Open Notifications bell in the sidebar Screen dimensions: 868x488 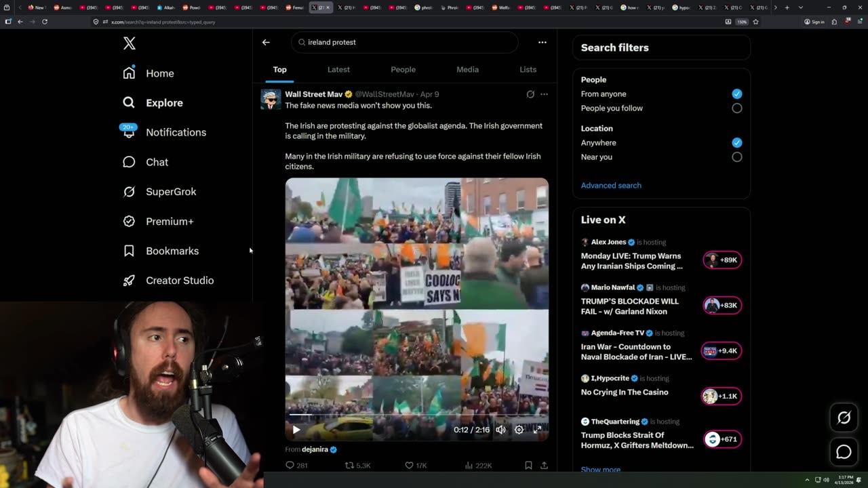pyautogui.click(x=129, y=132)
